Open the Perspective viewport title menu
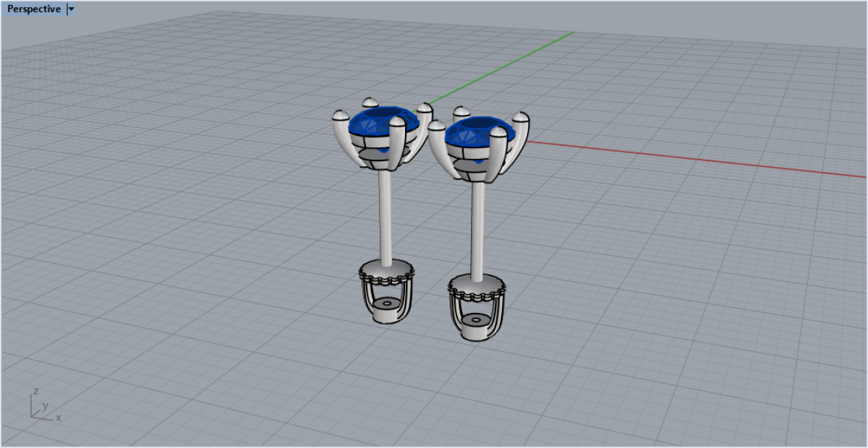The width and height of the screenshot is (868, 448). coord(33,9)
